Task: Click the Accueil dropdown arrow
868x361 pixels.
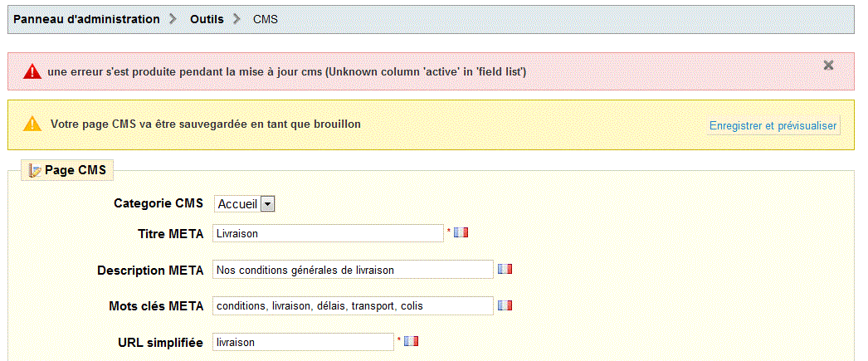Action: [267, 204]
